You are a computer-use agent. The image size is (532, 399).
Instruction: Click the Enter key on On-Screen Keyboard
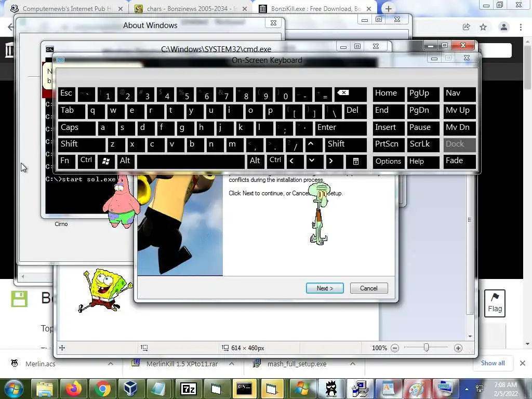point(341,128)
